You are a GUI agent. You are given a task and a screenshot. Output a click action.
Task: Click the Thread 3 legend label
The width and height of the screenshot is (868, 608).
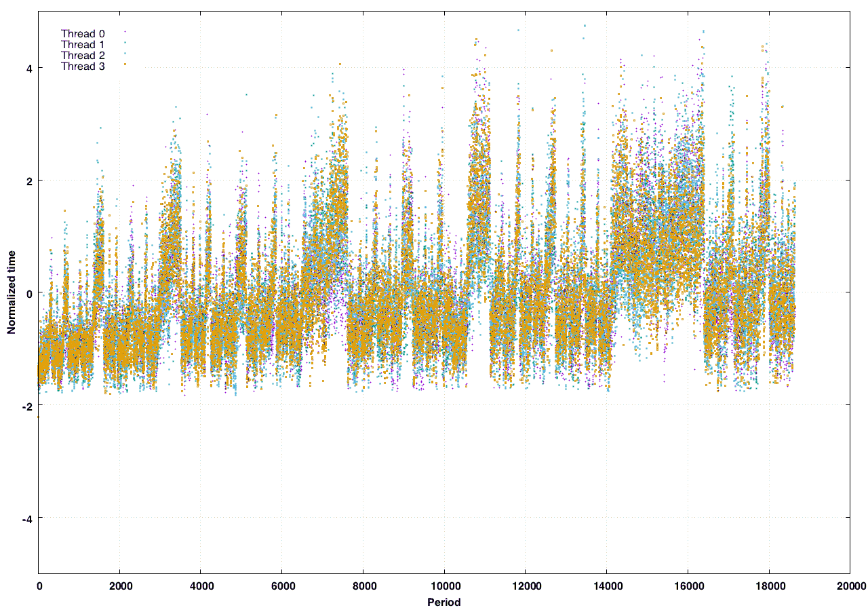[83, 66]
